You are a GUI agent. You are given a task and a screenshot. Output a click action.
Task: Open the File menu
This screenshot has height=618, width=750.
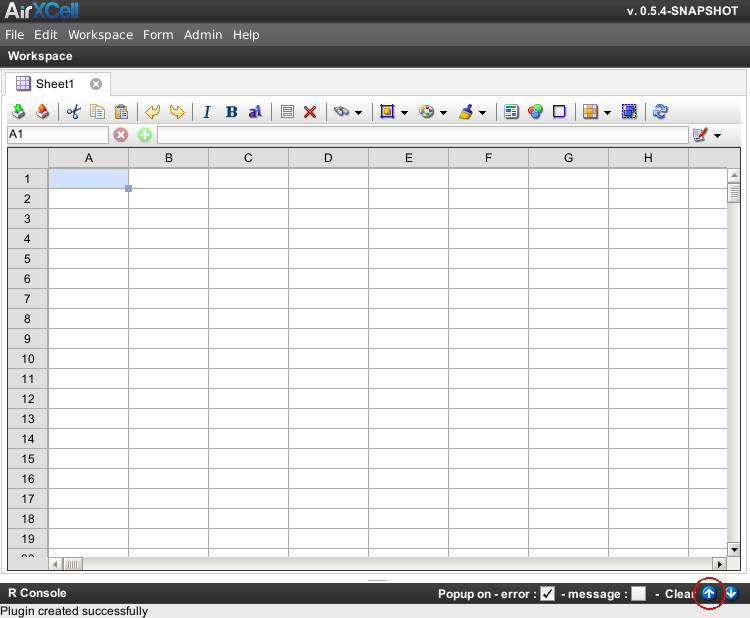[x=14, y=35]
